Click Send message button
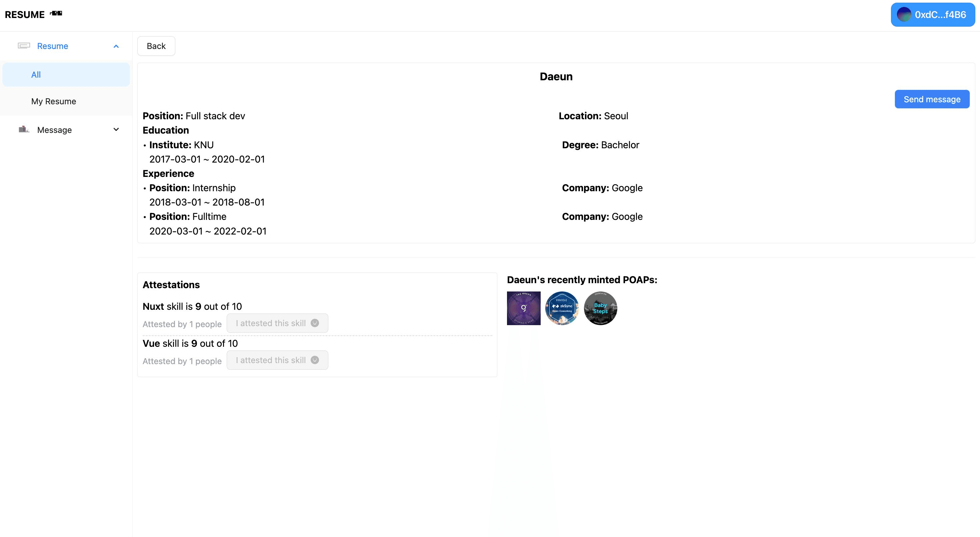The width and height of the screenshot is (980, 537). click(x=932, y=99)
